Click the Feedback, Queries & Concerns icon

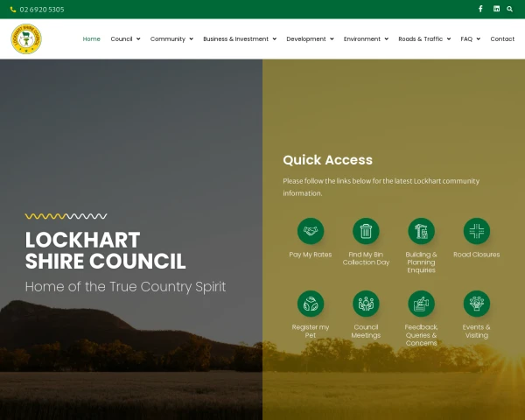421,304
